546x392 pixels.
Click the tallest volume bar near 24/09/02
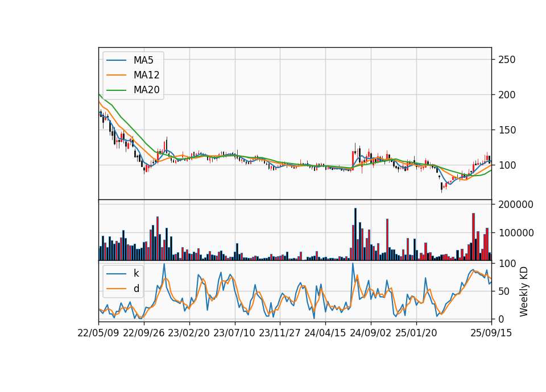point(355,234)
